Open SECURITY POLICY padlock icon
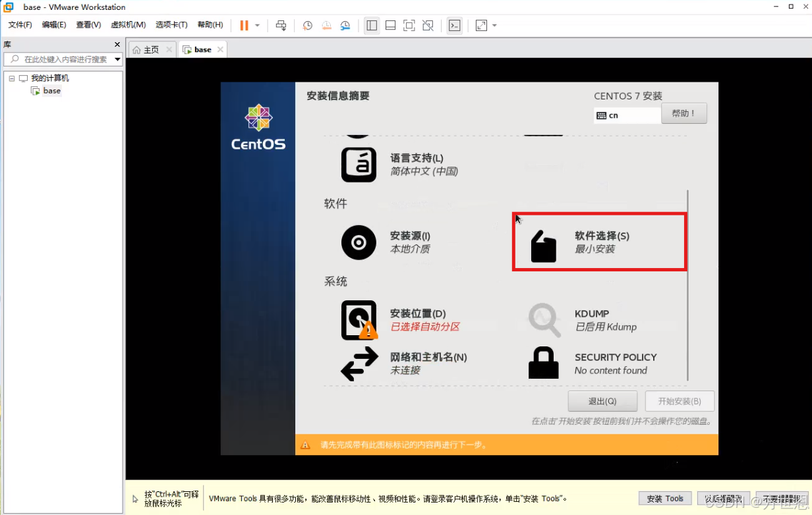The width and height of the screenshot is (812, 515). pos(544,362)
